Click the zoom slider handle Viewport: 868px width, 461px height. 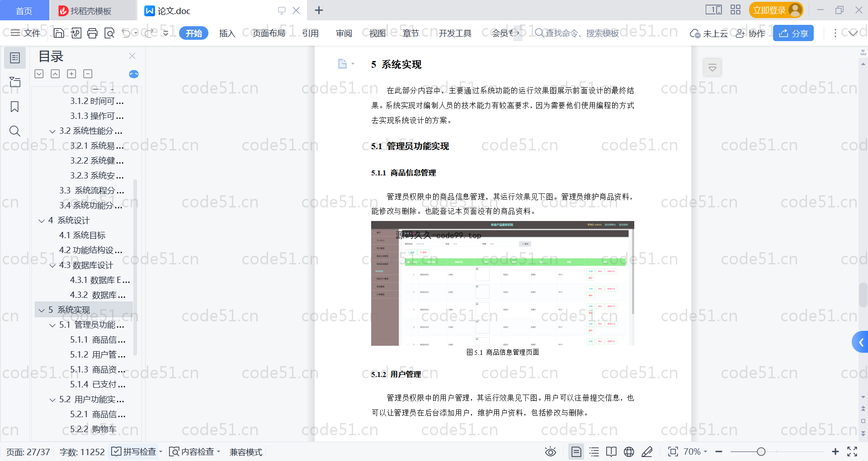click(761, 452)
